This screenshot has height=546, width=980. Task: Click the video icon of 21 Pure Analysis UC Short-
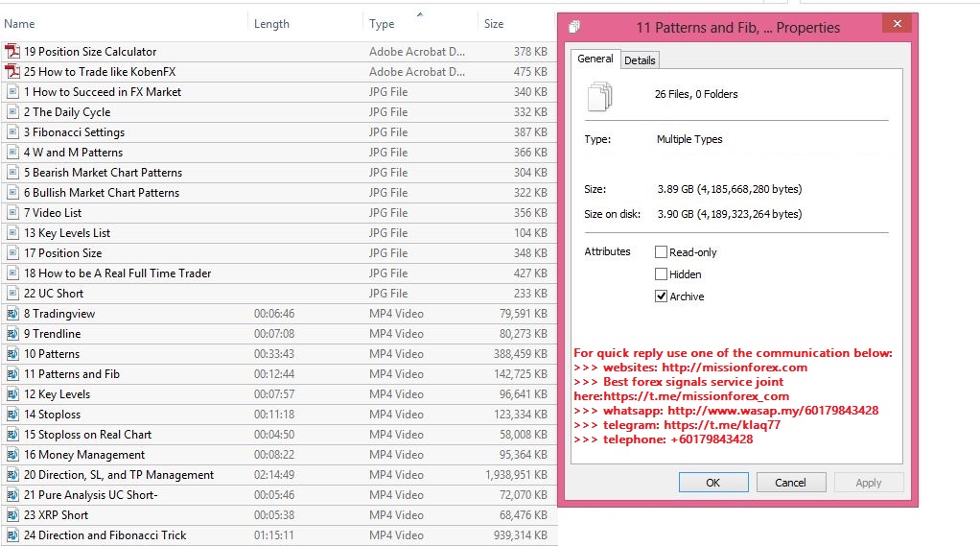click(x=12, y=495)
